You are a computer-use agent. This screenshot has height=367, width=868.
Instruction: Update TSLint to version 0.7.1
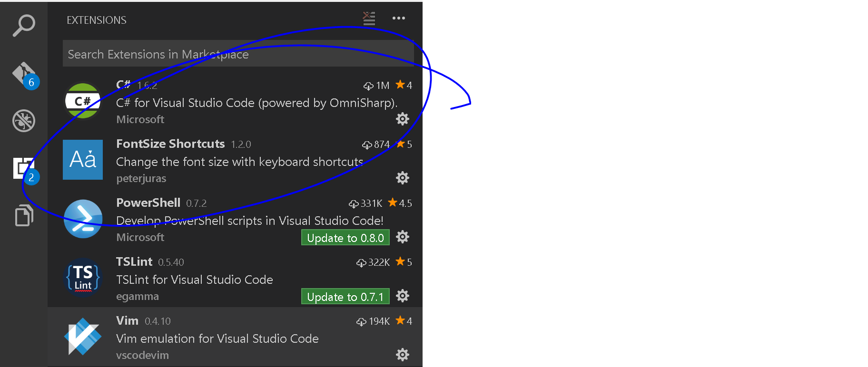(x=345, y=297)
